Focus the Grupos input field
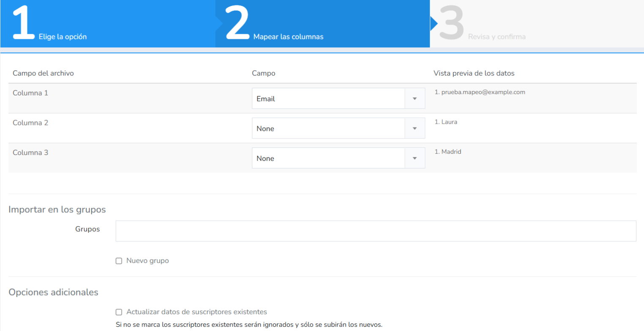Screen dimensions: 644x331 376,231
